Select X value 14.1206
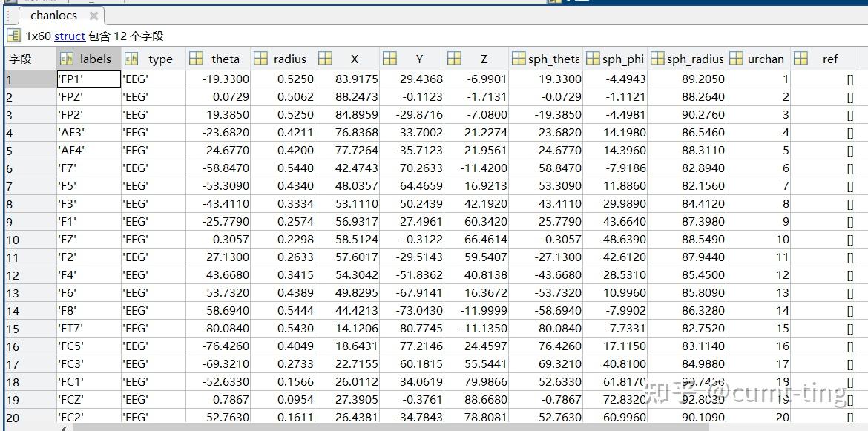 tap(347, 329)
